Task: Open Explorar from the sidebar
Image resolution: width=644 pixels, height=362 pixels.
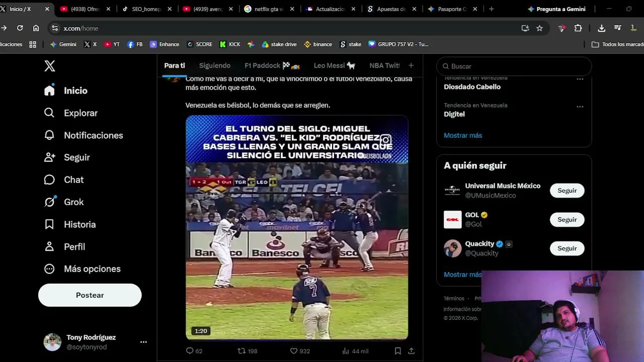Action: tap(70, 113)
